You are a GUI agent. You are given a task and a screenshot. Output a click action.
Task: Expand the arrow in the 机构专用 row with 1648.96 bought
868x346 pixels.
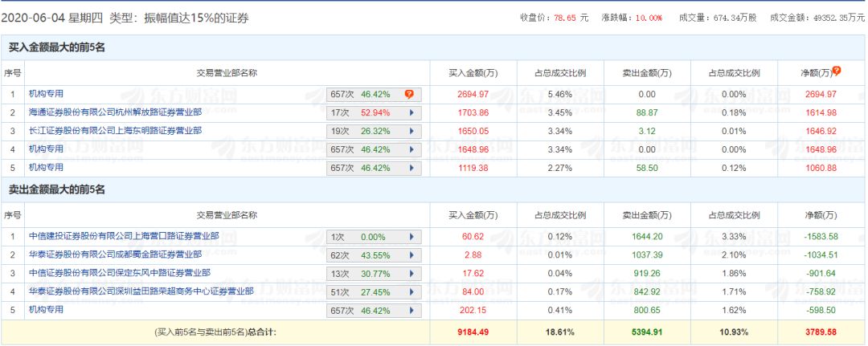(x=411, y=150)
